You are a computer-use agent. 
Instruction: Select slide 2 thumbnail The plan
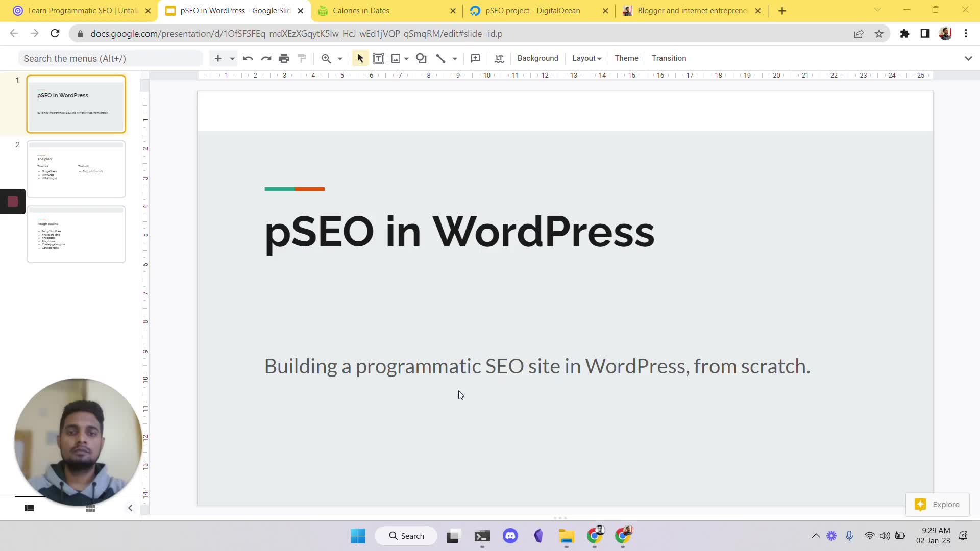(76, 169)
